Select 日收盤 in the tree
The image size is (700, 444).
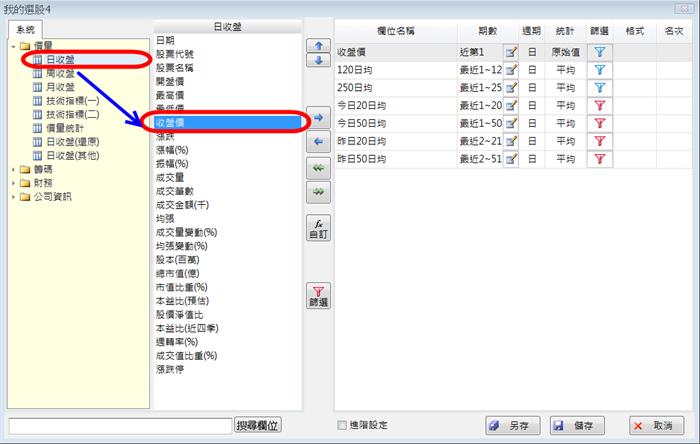click(x=60, y=59)
